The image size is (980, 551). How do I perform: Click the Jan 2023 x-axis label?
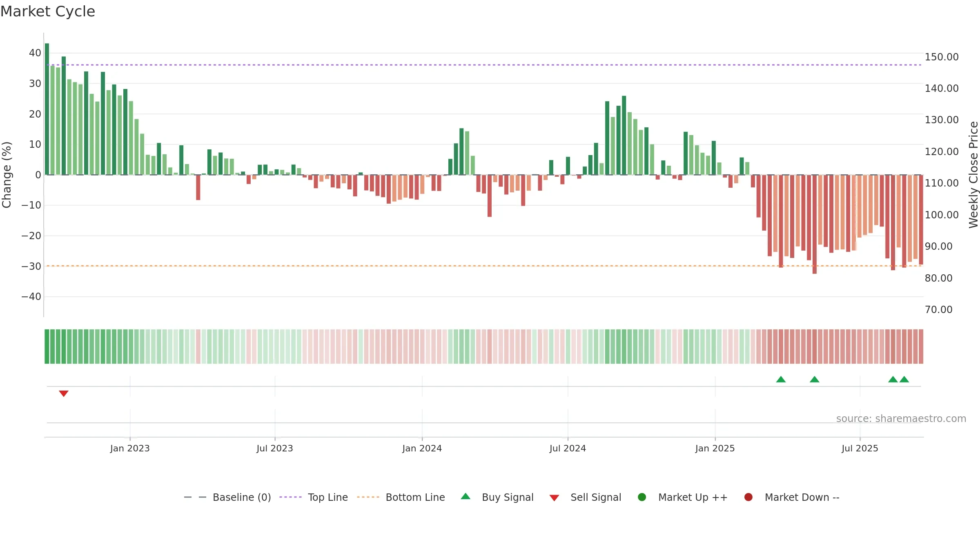[130, 448]
